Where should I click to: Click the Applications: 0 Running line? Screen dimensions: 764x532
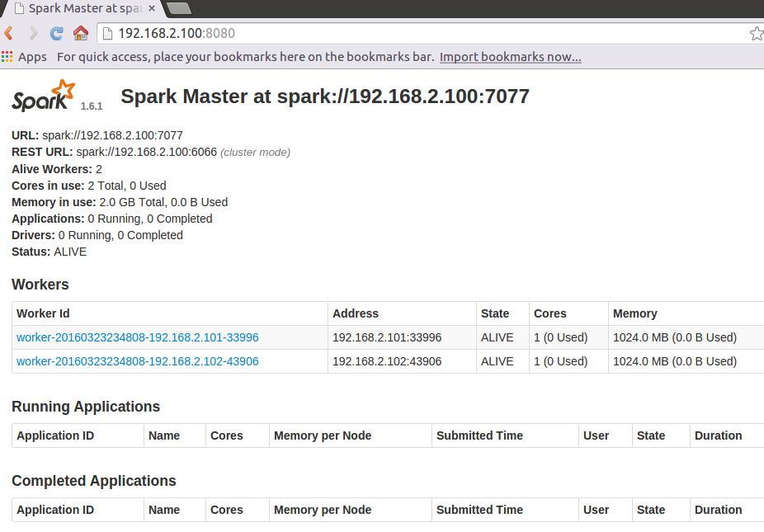click(112, 219)
